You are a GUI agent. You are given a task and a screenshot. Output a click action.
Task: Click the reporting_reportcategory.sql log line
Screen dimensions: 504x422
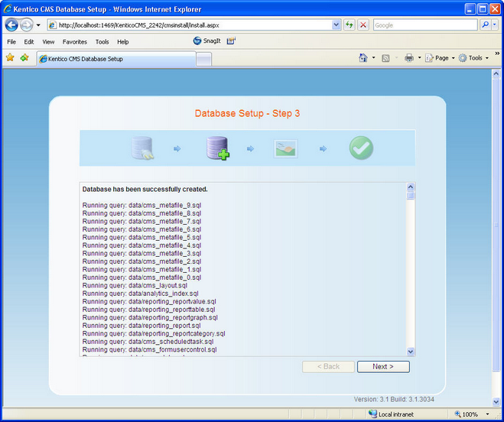154,333
